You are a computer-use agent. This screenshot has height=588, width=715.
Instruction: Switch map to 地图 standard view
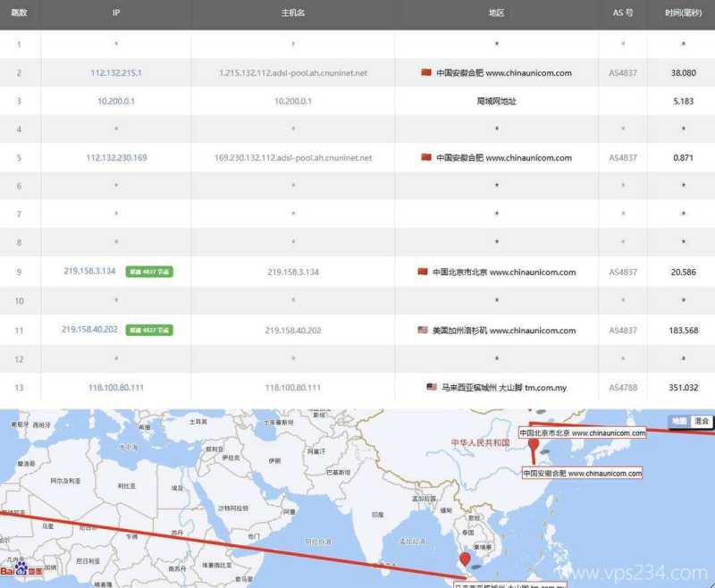[679, 421]
